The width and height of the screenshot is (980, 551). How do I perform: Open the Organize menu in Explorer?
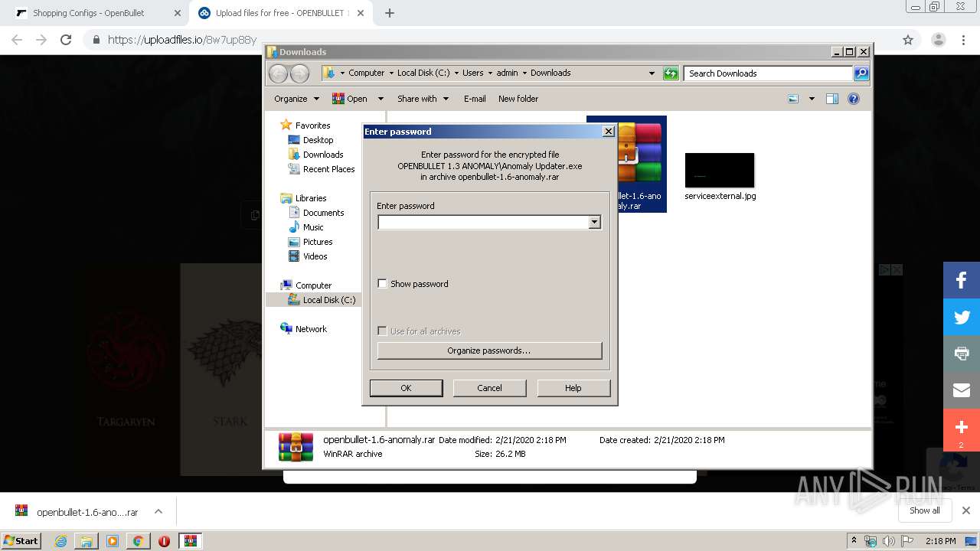pos(296,99)
